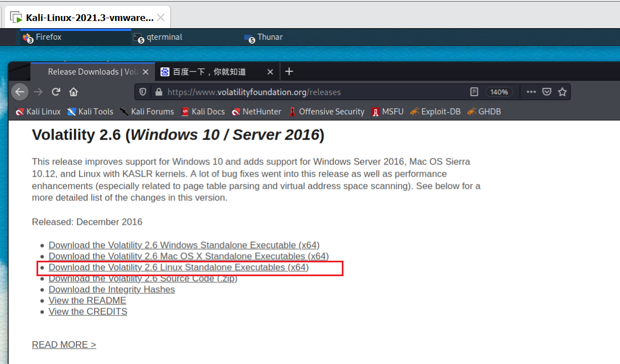
Task: Open the MSFU bookmark
Action: [388, 112]
